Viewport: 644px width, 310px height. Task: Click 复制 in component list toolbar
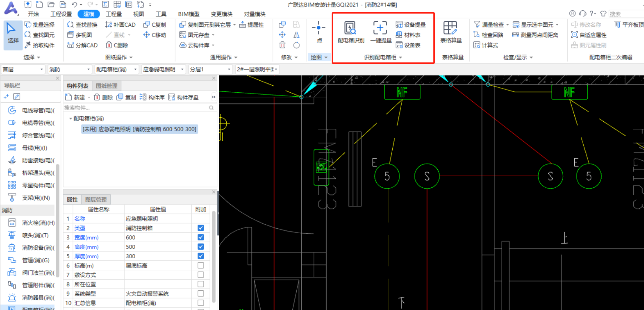pos(127,97)
